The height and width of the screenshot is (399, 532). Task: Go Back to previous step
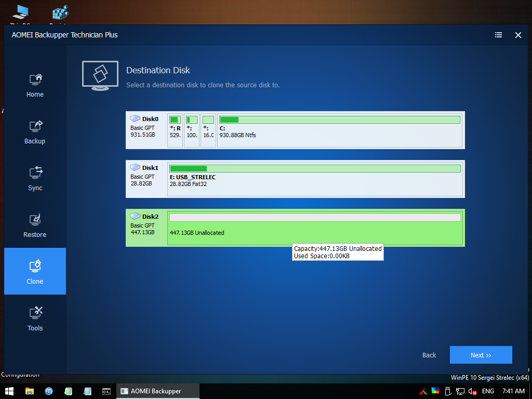pyautogui.click(x=429, y=355)
